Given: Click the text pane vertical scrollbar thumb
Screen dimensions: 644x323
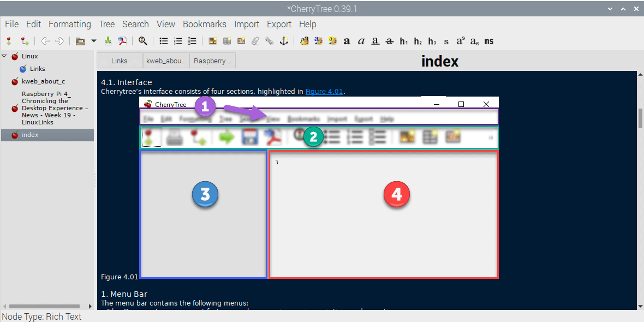Looking at the screenshot, I should pyautogui.click(x=640, y=118).
